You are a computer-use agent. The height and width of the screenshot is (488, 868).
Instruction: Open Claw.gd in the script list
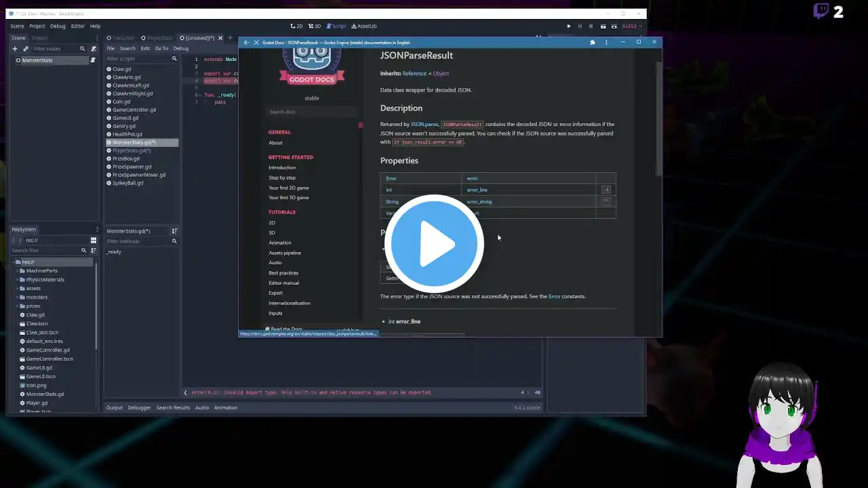122,69
